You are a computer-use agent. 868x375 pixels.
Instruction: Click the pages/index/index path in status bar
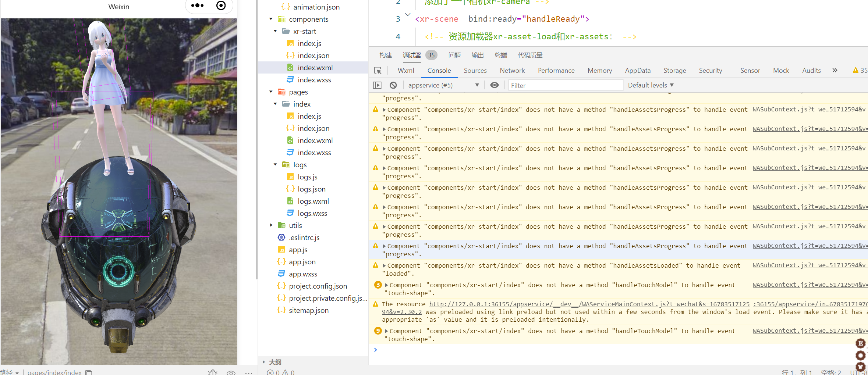click(x=54, y=372)
